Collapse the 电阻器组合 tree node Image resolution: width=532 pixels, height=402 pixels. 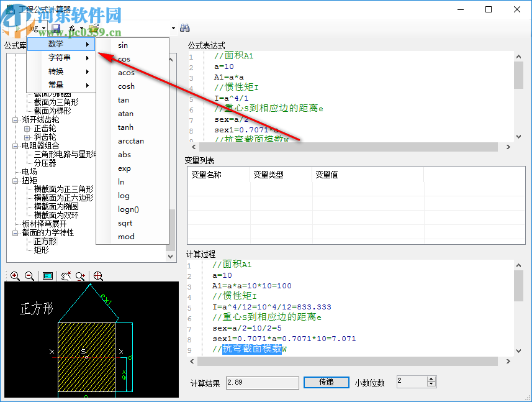click(x=15, y=146)
